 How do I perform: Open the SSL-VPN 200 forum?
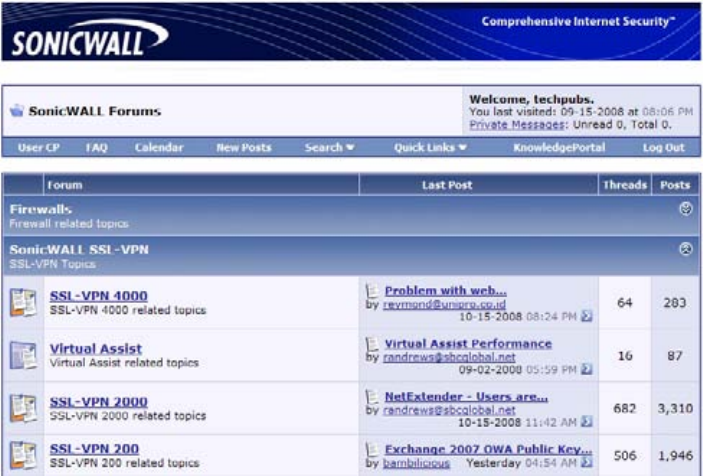click(x=94, y=449)
